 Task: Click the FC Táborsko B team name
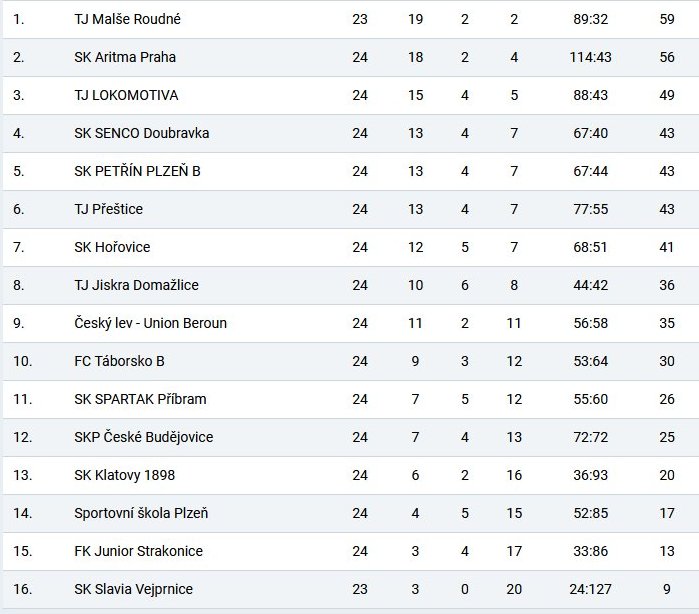[x=119, y=361]
